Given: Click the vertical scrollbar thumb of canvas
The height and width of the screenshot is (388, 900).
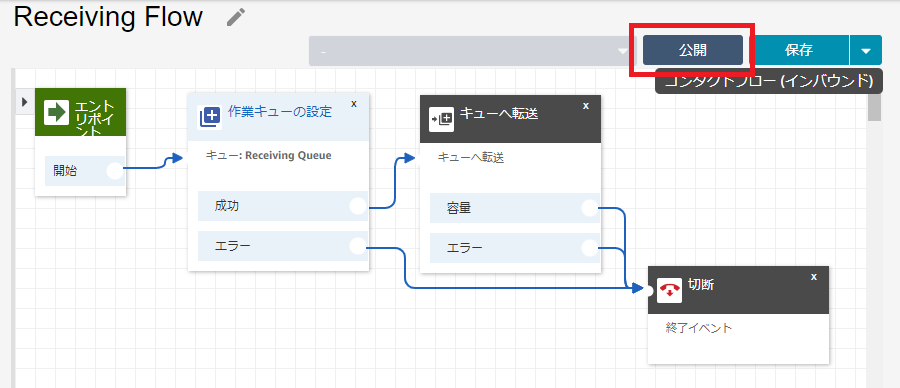Looking at the screenshot, I should pyautogui.click(x=874, y=107).
